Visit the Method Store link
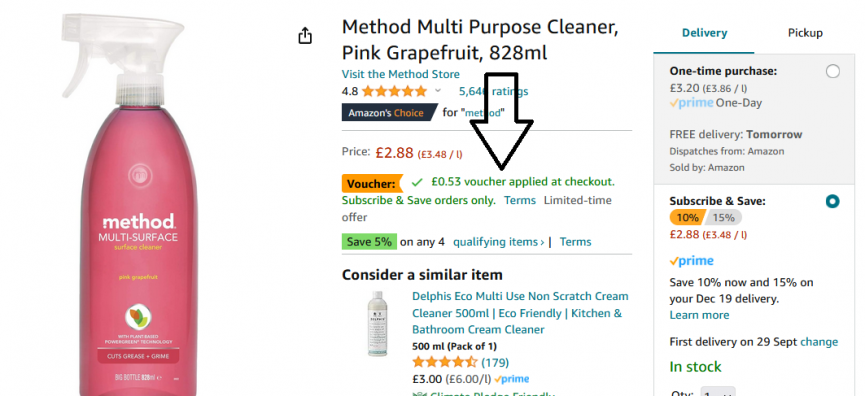This screenshot has height=396, width=865. [x=401, y=74]
